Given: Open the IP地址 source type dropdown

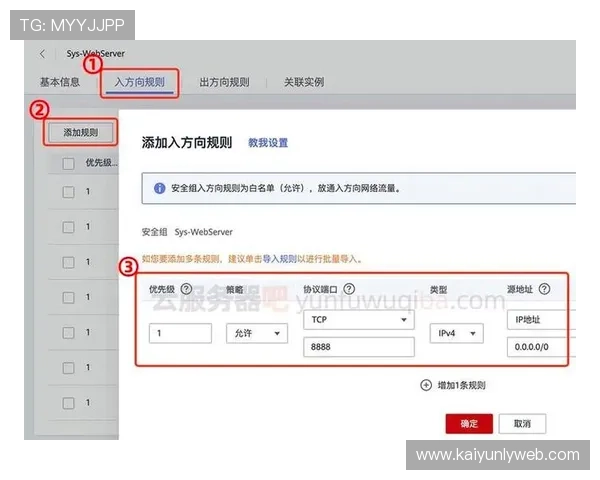Looking at the screenshot, I should tap(541, 320).
